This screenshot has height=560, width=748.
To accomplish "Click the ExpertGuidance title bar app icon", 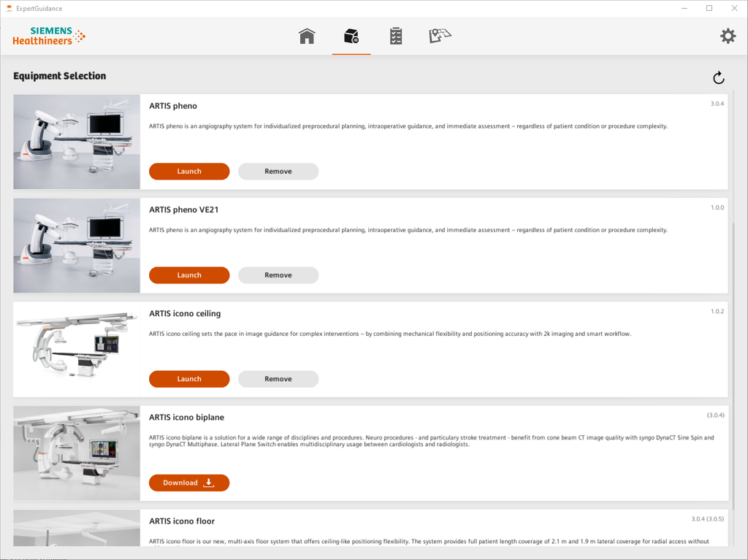I will (9, 9).
